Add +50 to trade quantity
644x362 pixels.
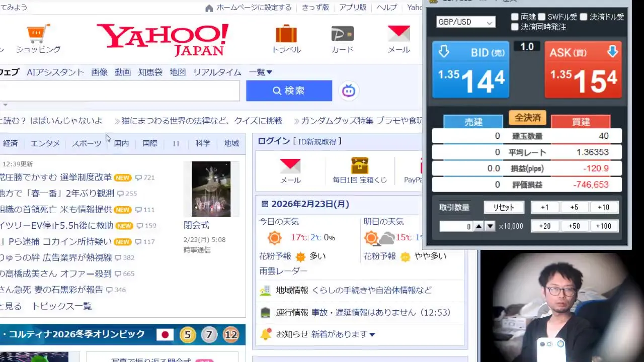pyautogui.click(x=574, y=226)
